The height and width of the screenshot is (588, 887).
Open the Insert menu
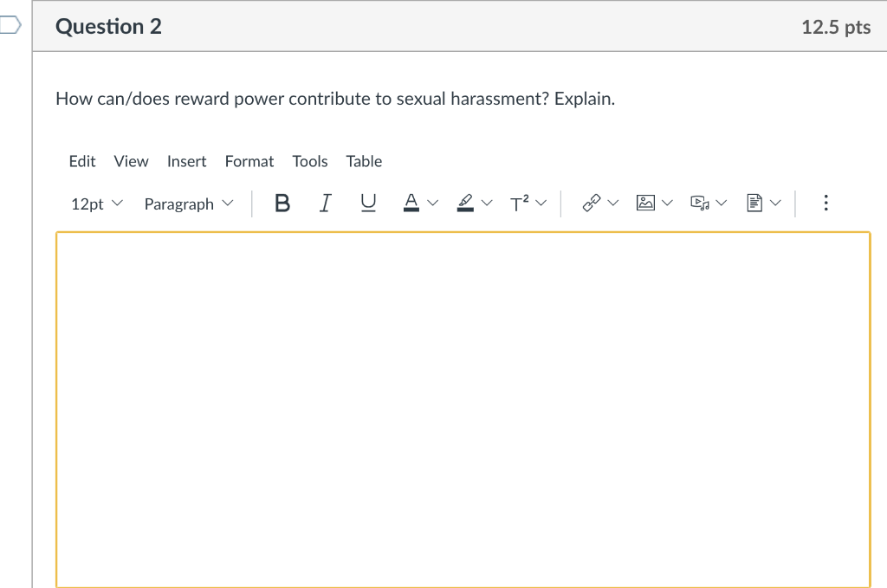186,161
